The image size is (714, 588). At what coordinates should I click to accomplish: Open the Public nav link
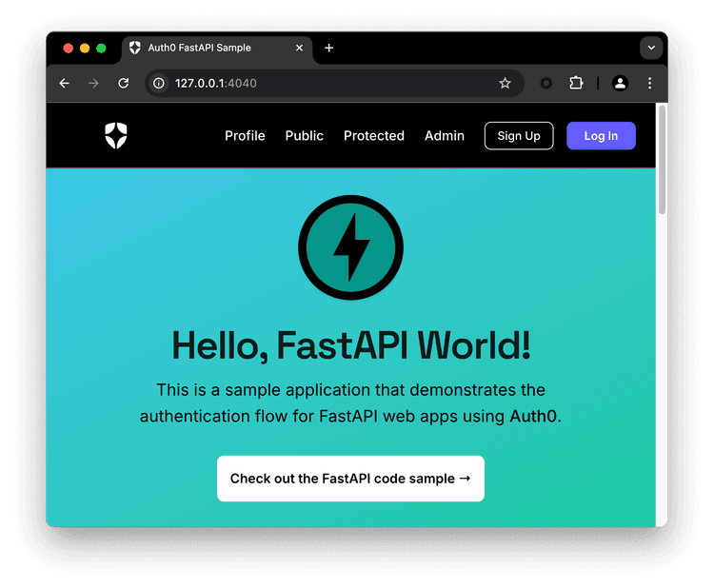point(305,136)
